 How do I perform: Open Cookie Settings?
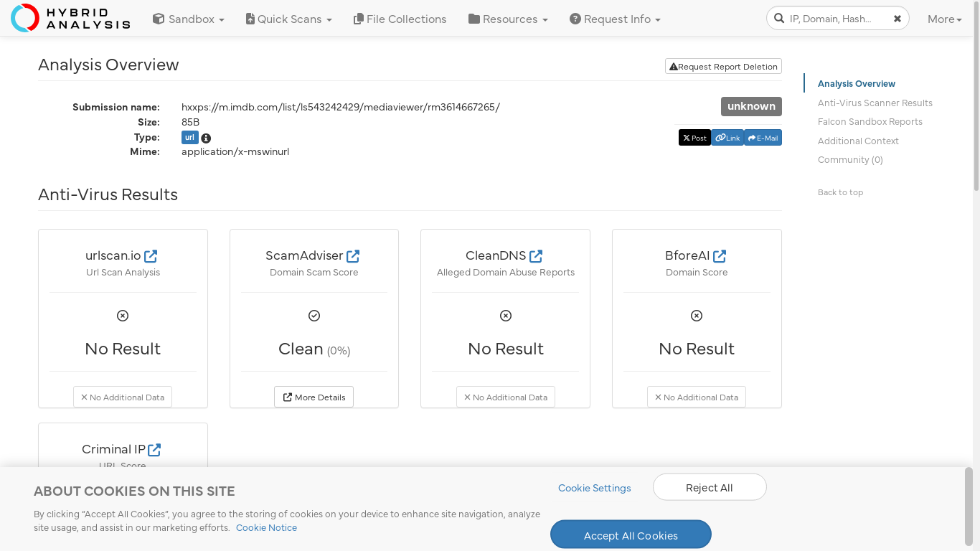coord(595,488)
